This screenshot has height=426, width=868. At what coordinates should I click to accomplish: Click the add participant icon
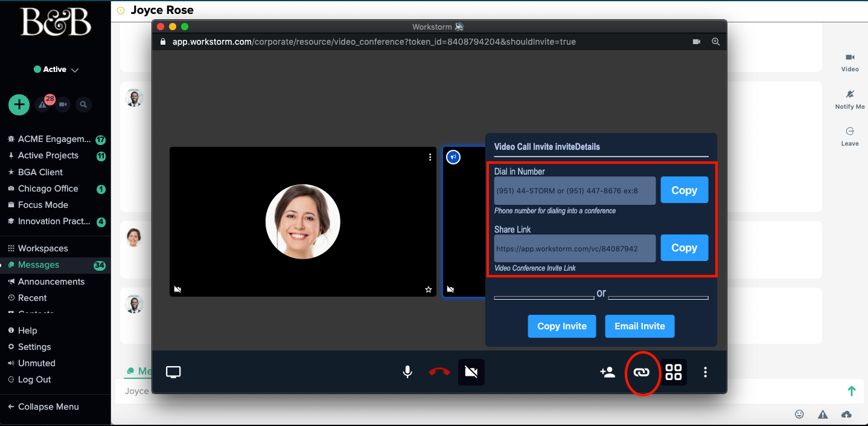coord(607,372)
